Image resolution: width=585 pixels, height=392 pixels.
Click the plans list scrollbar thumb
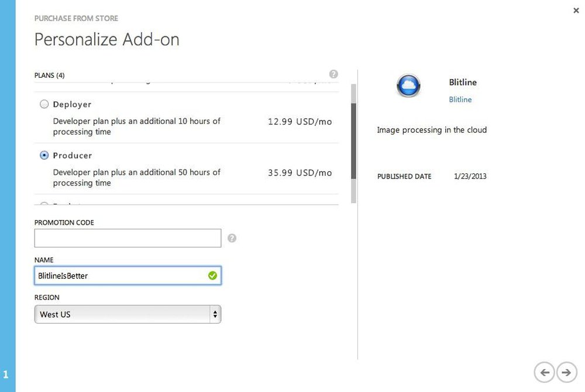pyautogui.click(x=353, y=141)
